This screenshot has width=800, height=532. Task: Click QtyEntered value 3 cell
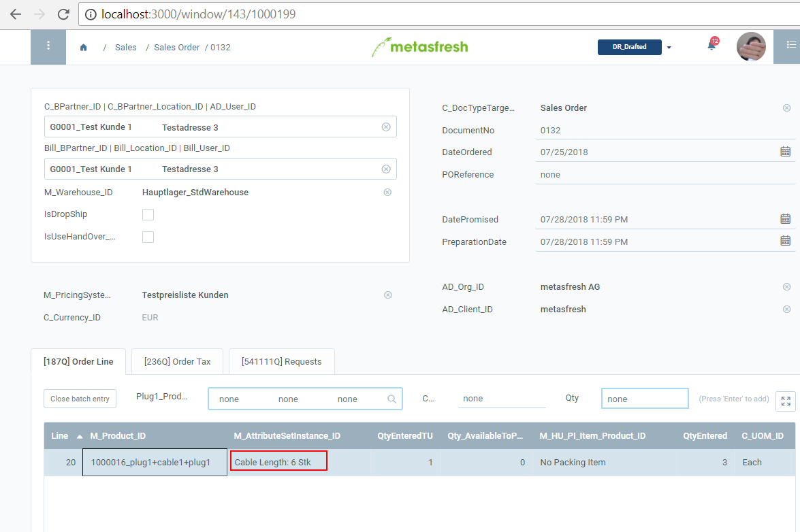(x=705, y=462)
